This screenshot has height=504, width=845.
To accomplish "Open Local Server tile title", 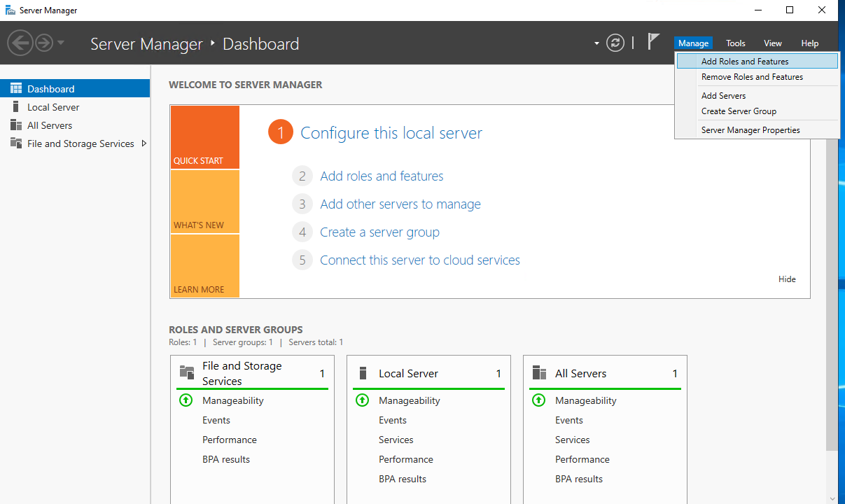I will 408,374.
